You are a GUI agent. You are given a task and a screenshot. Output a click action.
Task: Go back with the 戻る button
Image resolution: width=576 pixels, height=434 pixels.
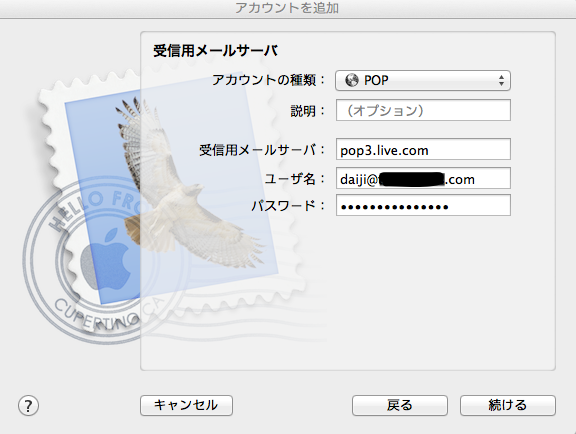[400, 405]
